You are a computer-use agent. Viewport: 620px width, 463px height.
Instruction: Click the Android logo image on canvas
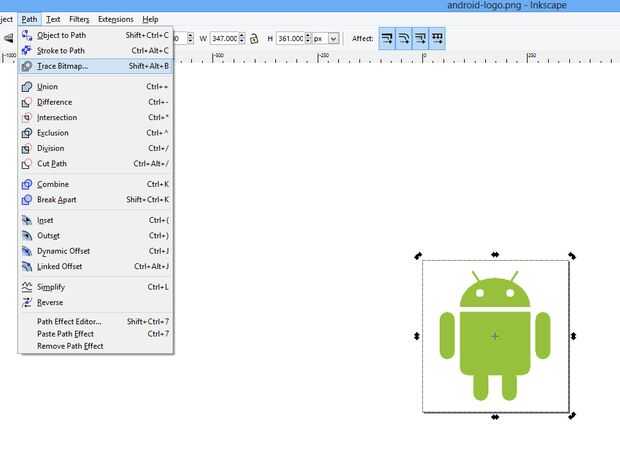tap(495, 335)
